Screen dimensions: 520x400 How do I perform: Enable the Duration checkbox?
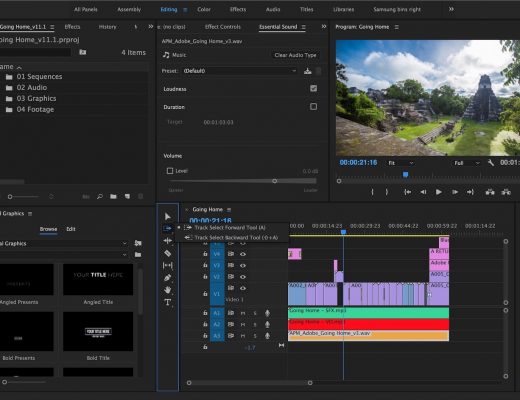[313, 107]
